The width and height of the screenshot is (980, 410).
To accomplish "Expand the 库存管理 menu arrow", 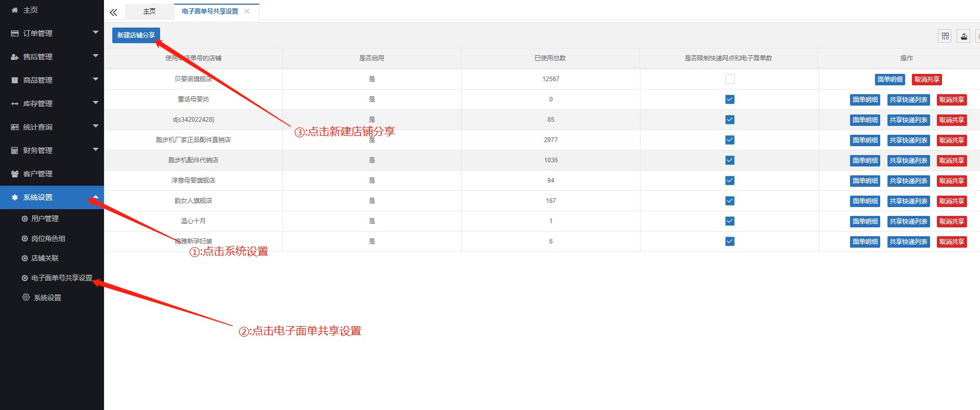I will [95, 103].
